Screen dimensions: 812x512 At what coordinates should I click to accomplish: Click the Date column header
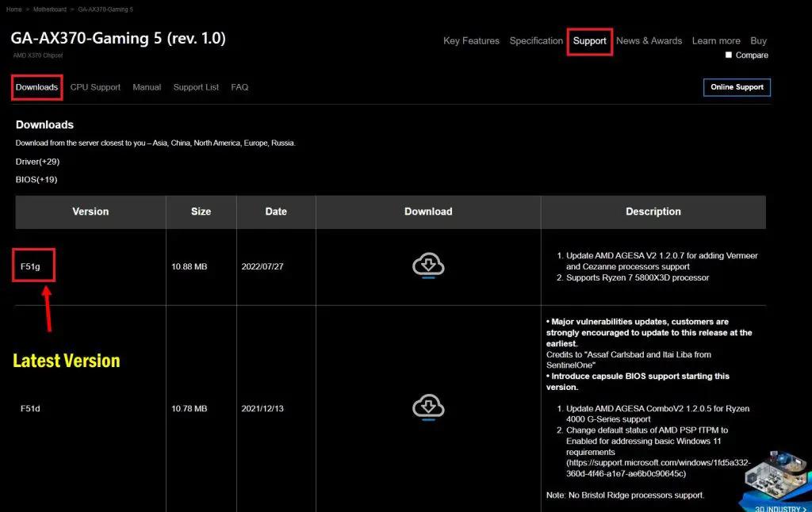pos(276,212)
